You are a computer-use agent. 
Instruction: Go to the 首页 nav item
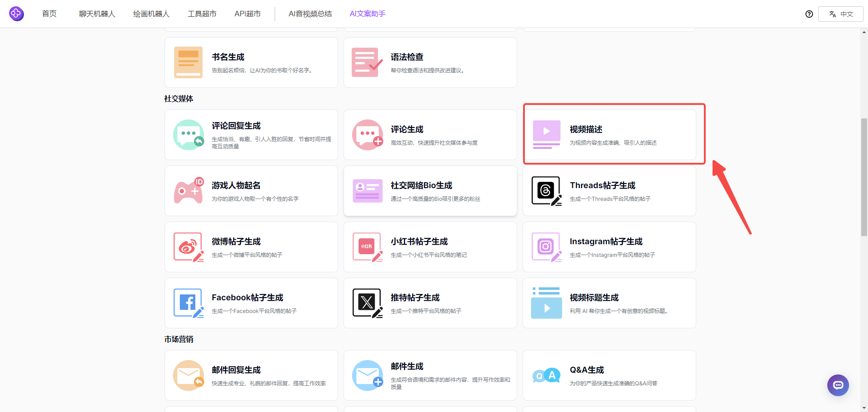pos(49,14)
